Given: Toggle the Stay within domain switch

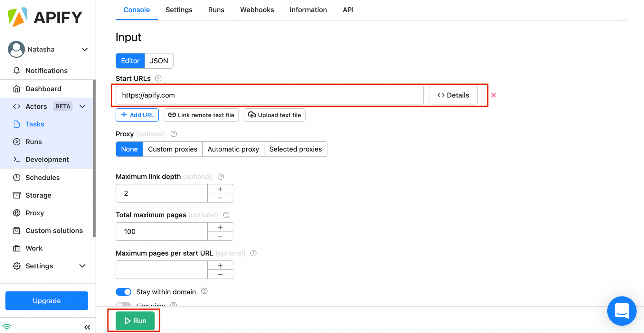Looking at the screenshot, I should 124,292.
